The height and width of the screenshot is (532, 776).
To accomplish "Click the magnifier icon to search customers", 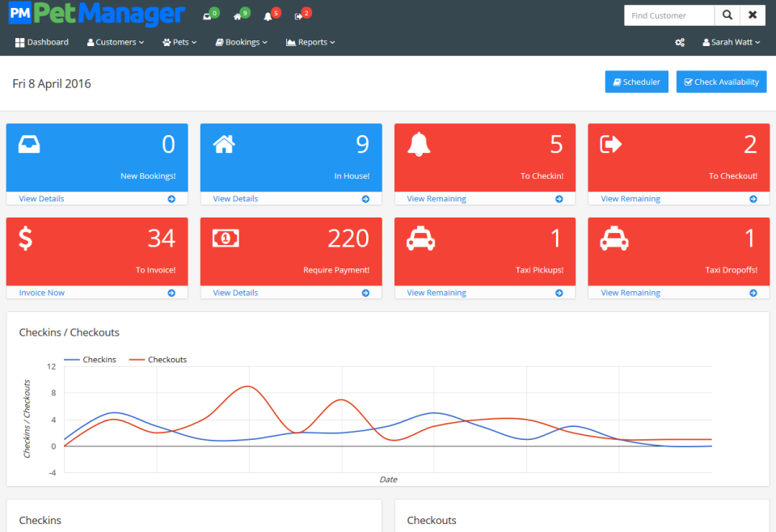I will [x=727, y=15].
